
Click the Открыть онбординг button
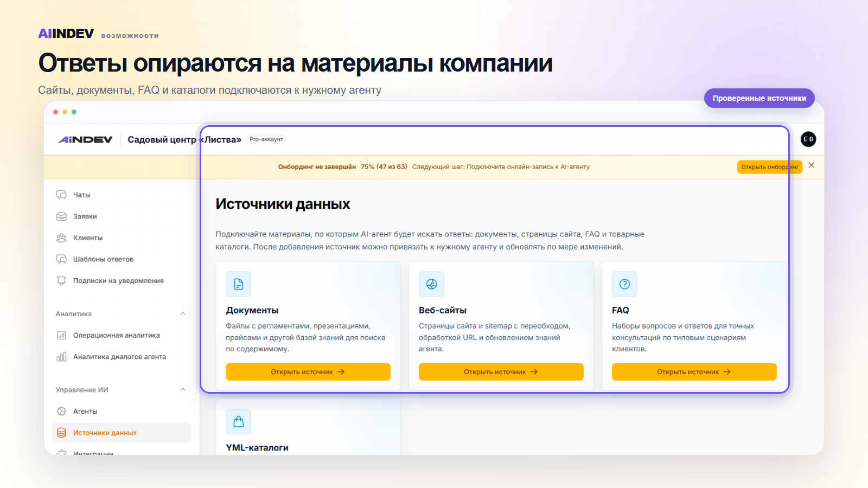[770, 167]
